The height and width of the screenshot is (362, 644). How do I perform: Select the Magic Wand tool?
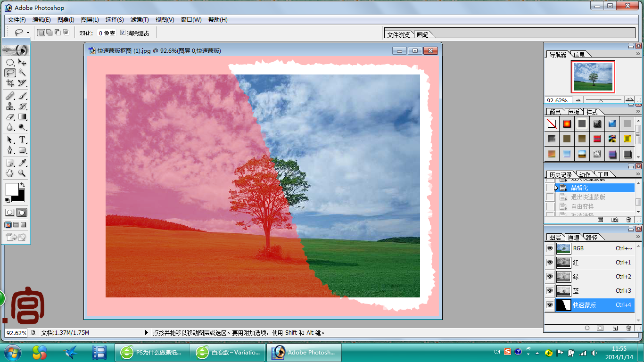tap(22, 73)
